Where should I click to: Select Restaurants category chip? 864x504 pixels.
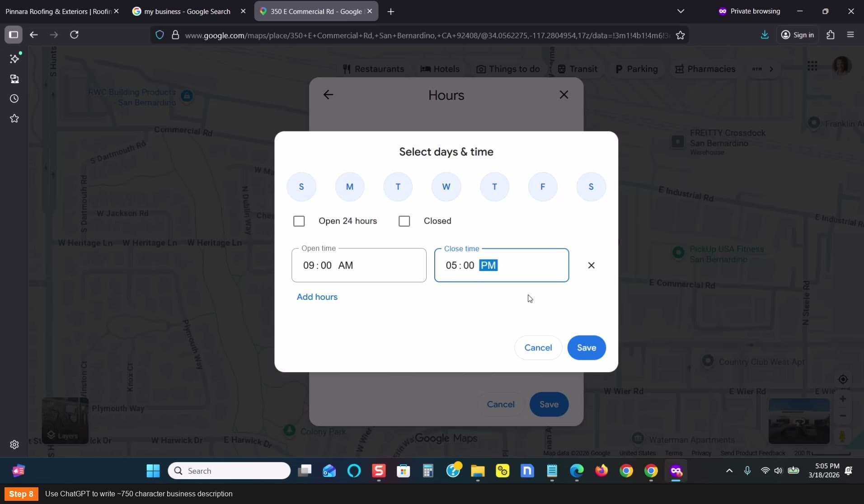373,69
